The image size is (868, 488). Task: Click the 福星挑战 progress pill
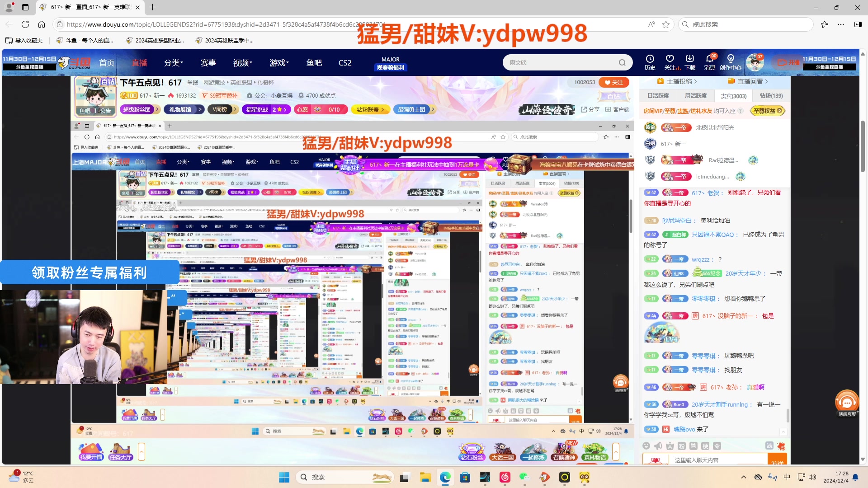pyautogui.click(x=266, y=109)
